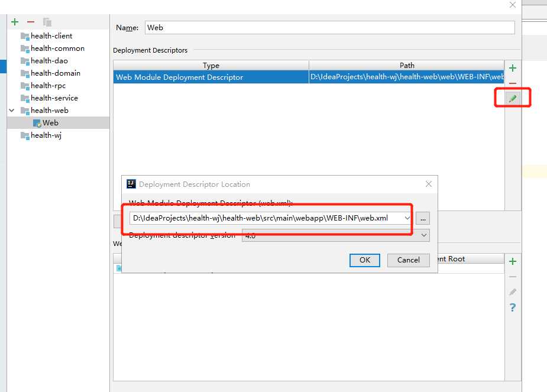Click health-domain module folder icon
Image resolution: width=547 pixels, height=392 pixels.
click(25, 73)
